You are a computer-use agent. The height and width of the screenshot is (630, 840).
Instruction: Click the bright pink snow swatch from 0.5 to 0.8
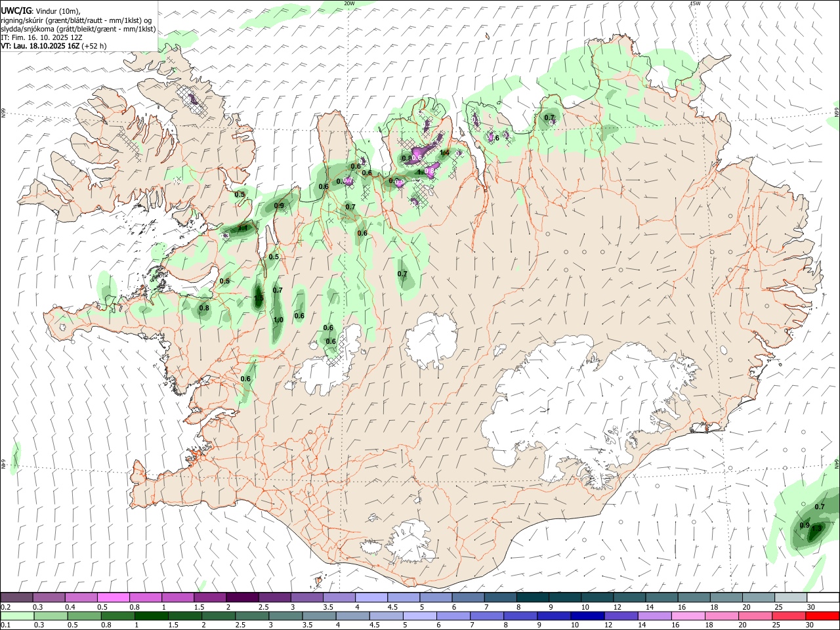coord(114,597)
